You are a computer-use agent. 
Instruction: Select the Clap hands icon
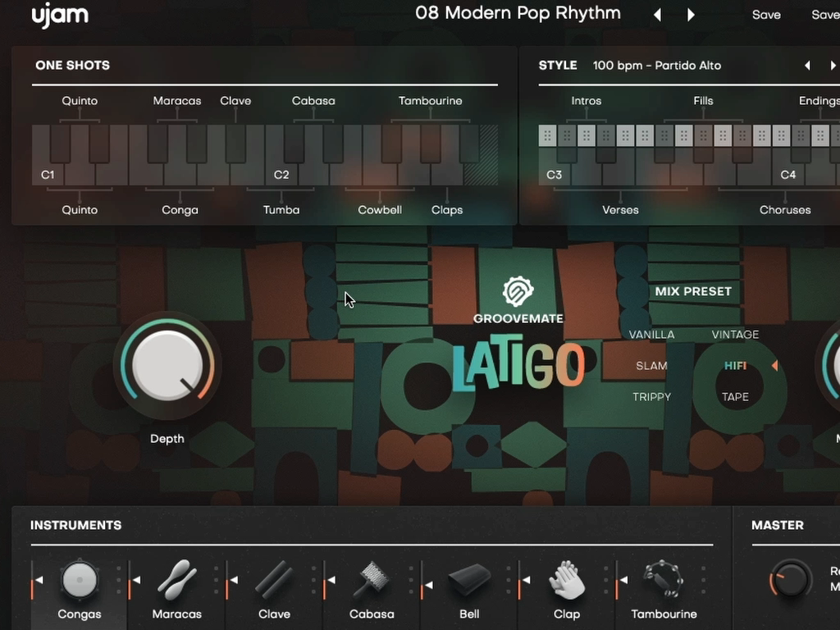click(567, 580)
